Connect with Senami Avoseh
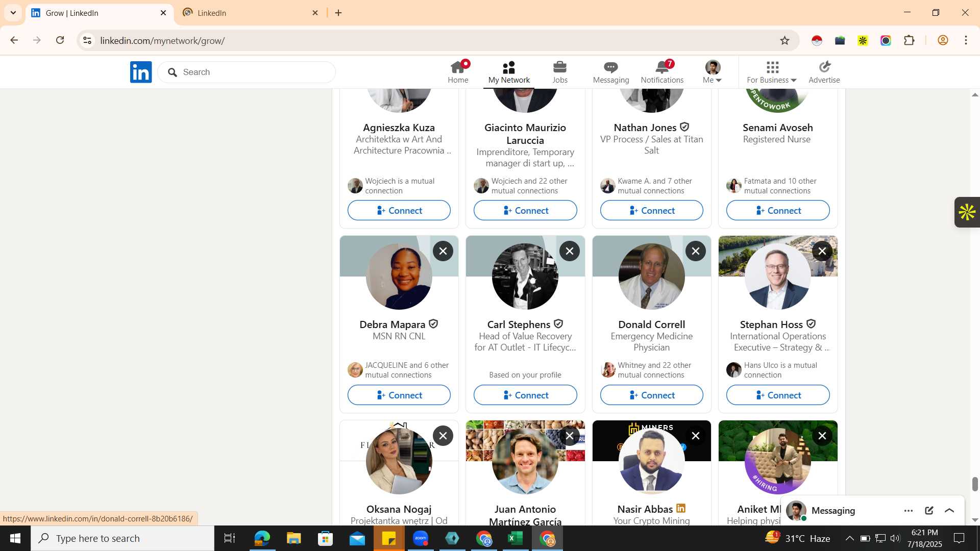The height and width of the screenshot is (551, 980). pos(778,210)
